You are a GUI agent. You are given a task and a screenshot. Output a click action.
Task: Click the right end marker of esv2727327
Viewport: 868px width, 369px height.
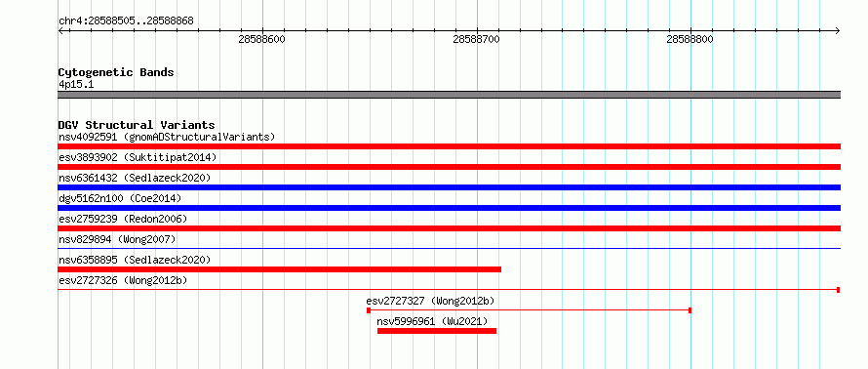click(690, 310)
